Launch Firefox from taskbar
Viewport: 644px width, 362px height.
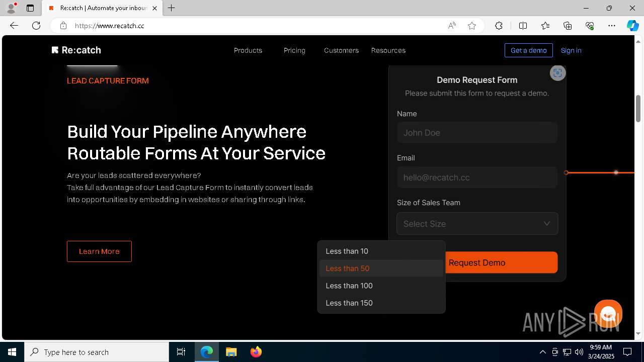(x=256, y=352)
